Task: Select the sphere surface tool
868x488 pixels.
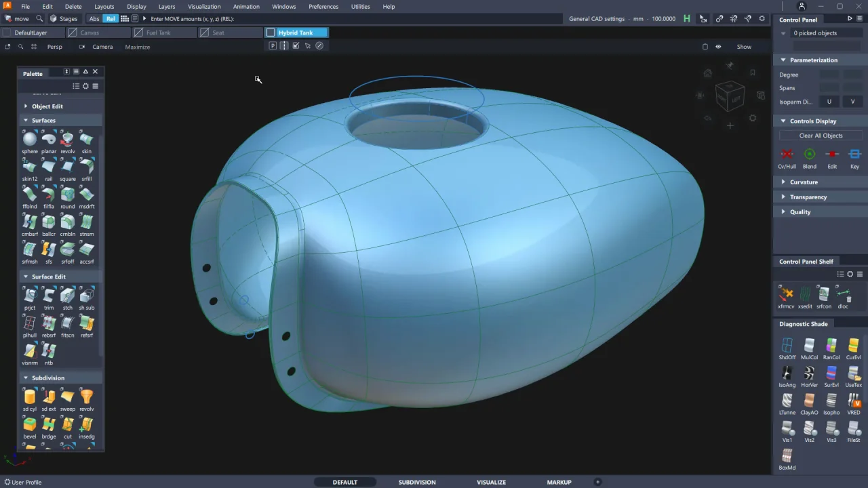Action: [30, 140]
